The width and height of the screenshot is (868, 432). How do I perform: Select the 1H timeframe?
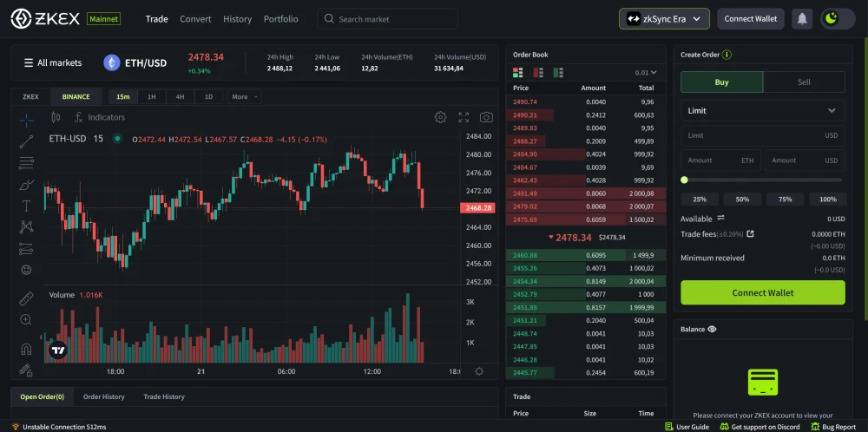click(x=151, y=97)
